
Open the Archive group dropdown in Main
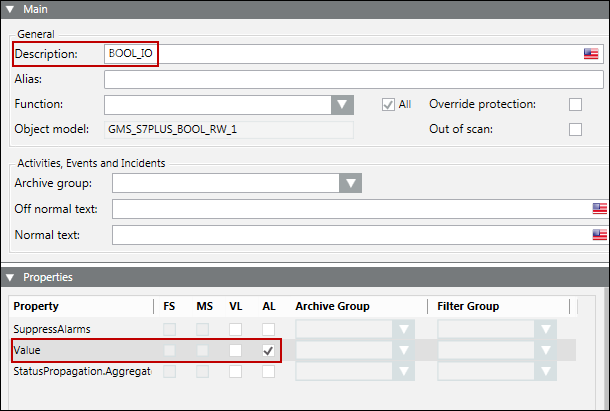click(349, 183)
